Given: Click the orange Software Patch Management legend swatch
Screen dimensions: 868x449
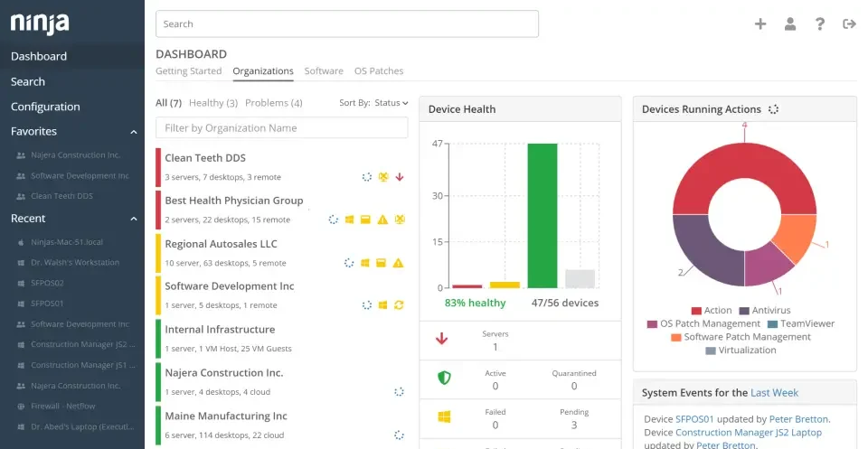Looking at the screenshot, I should click(x=676, y=337).
